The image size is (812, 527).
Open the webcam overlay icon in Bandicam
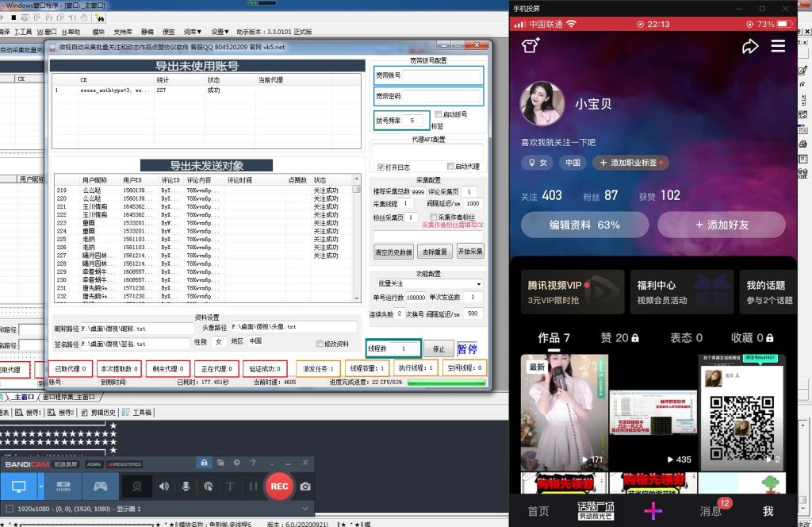coord(137,487)
